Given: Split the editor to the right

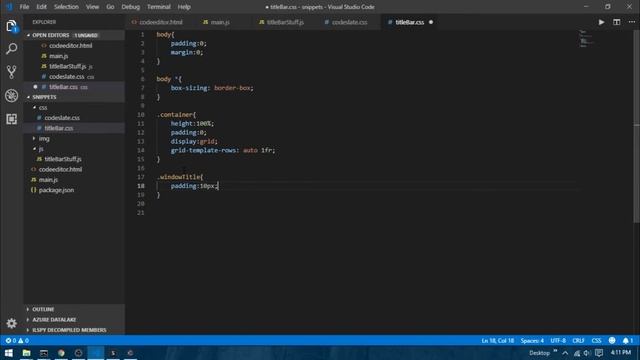Looking at the screenshot, I should (x=616, y=22).
